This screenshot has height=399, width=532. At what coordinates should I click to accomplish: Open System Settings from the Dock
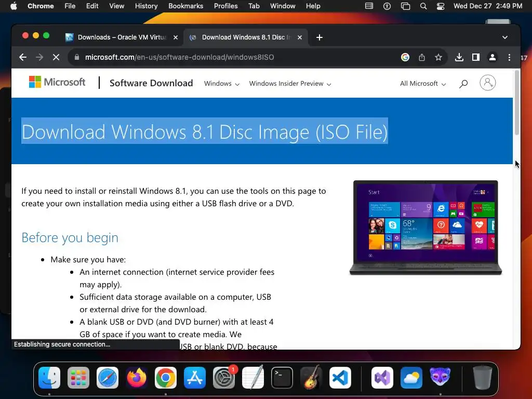coord(224,377)
